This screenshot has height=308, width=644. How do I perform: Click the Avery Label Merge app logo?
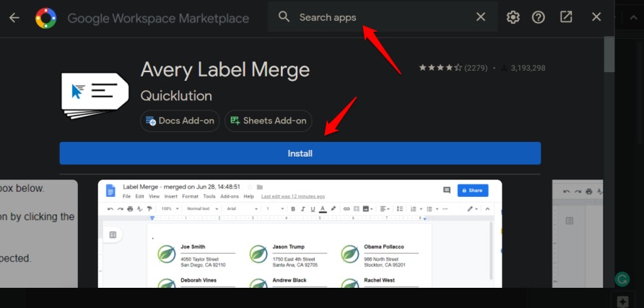(95, 95)
